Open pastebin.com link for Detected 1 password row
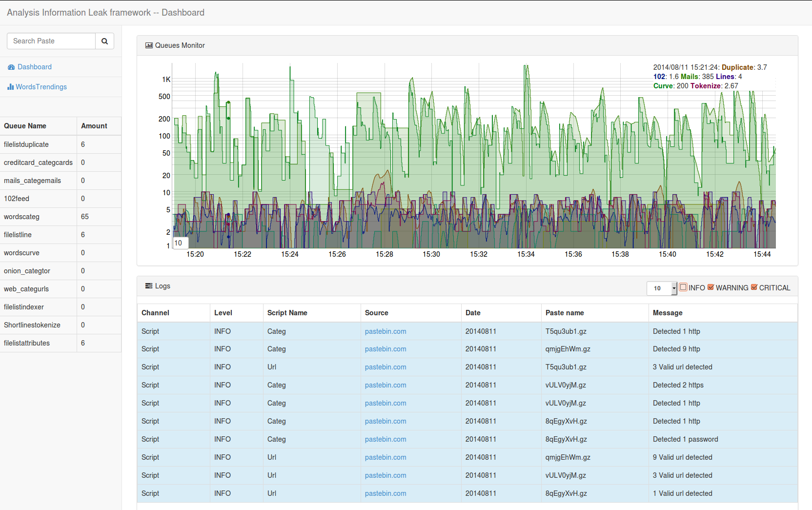Viewport: 812px width, 510px height. (x=385, y=439)
